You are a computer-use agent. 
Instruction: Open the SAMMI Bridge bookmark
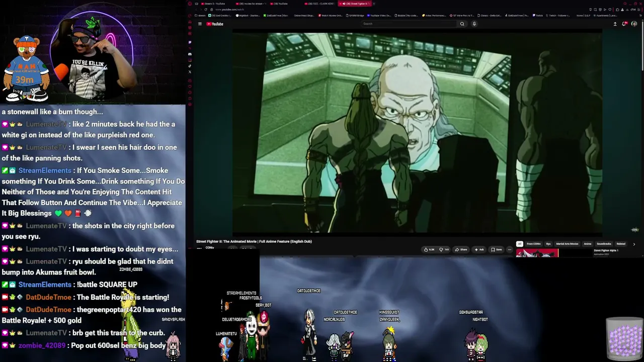(359, 16)
